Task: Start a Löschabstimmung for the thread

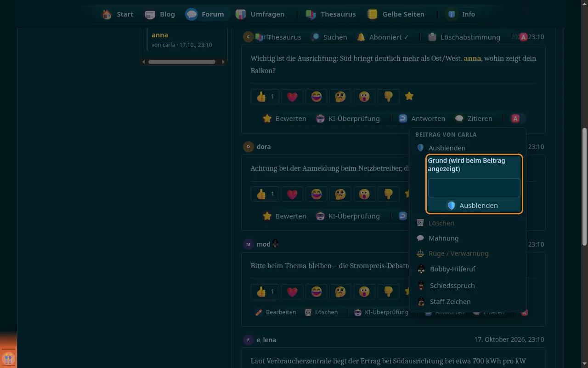Action: click(464, 37)
